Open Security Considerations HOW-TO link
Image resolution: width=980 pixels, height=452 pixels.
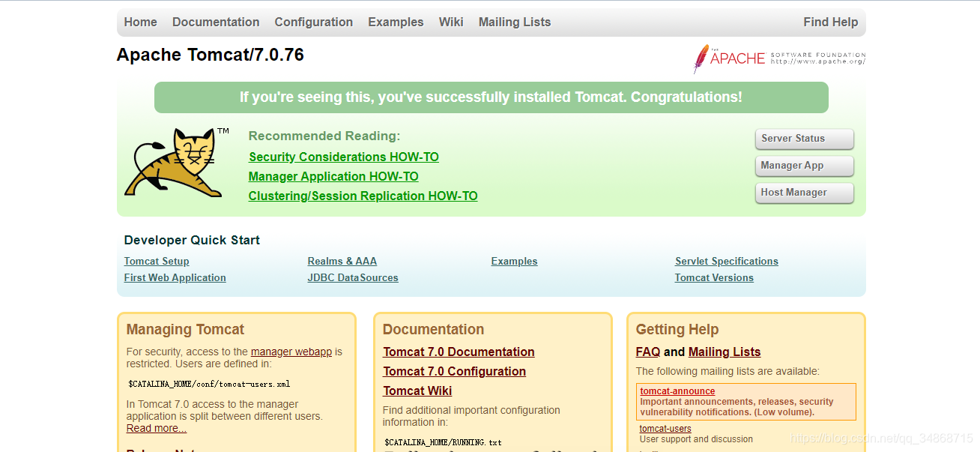(x=344, y=157)
